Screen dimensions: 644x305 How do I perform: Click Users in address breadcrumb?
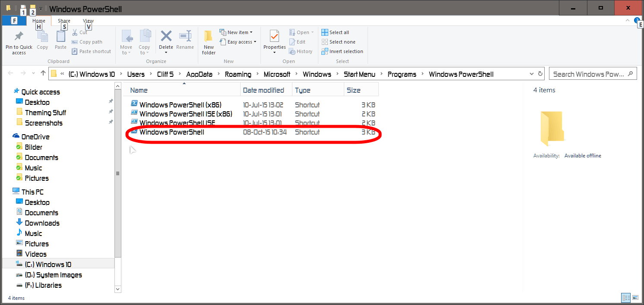[x=136, y=74]
